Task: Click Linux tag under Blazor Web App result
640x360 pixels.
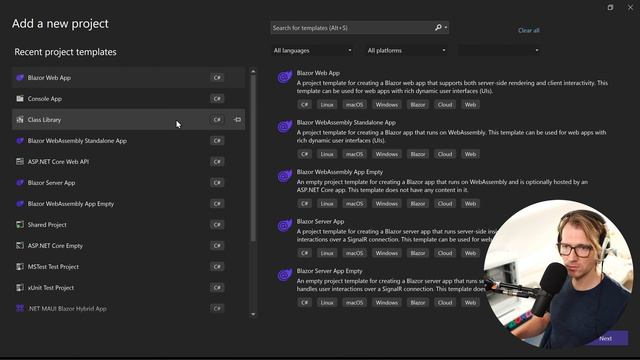Action: pos(327,104)
